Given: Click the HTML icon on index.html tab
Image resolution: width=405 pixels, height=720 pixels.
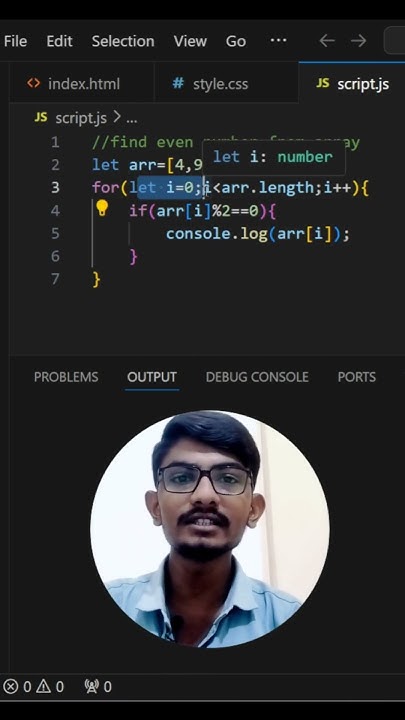Looking at the screenshot, I should [x=34, y=83].
